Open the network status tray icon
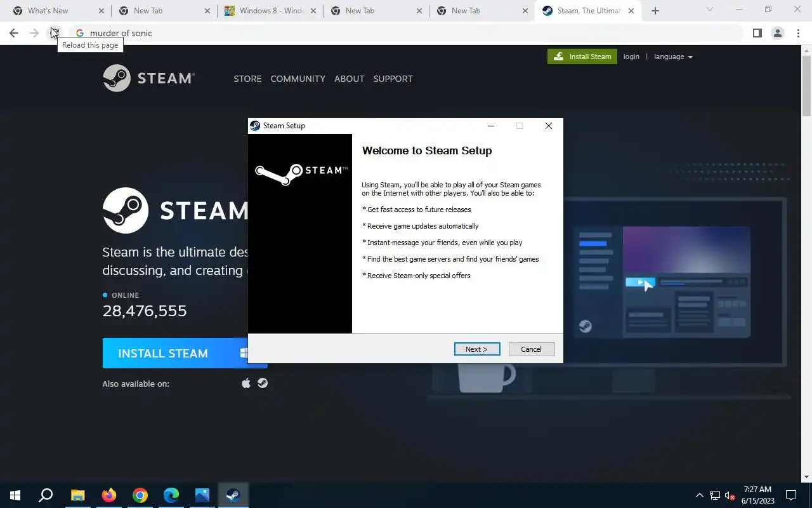 click(715, 495)
